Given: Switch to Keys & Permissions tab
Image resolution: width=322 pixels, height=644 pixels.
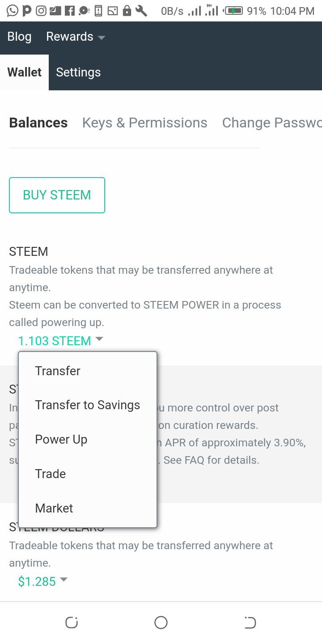Looking at the screenshot, I should click(144, 123).
